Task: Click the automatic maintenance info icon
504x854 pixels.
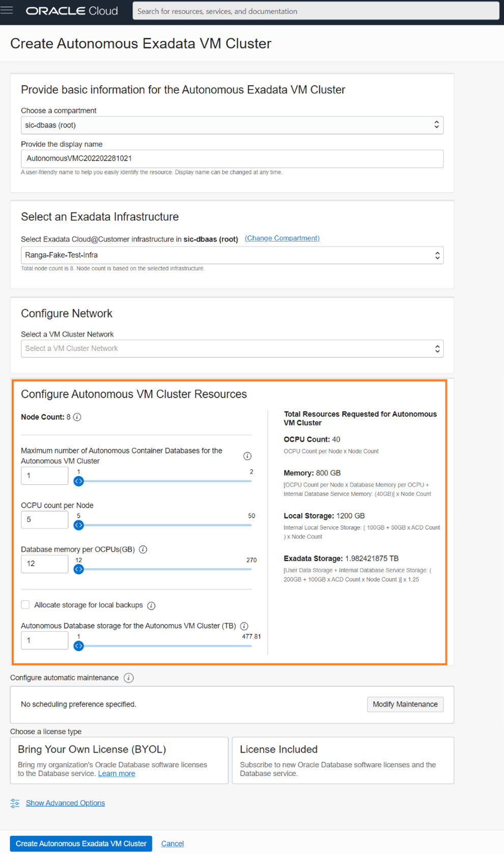Action: coord(129,678)
